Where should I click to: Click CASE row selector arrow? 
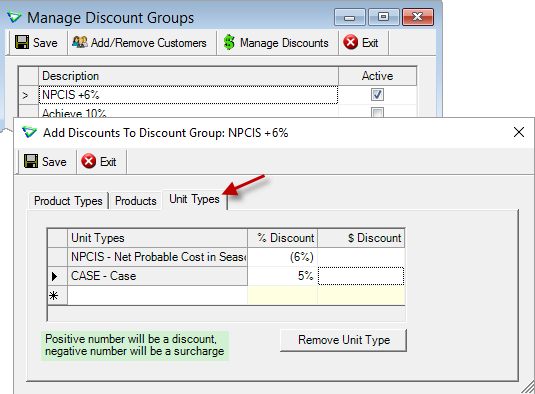point(57,276)
